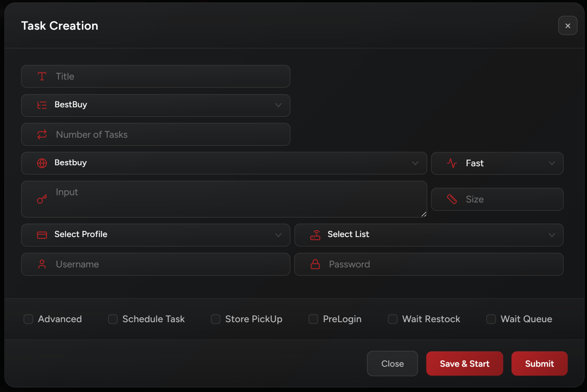Open the BestBuy module dropdown

click(x=156, y=105)
